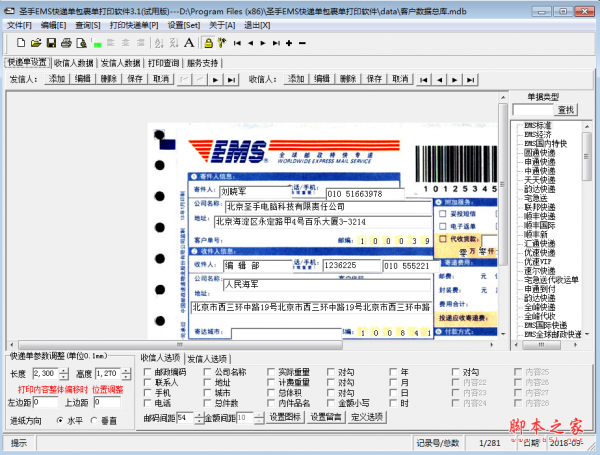This screenshot has width=600, height=455.
Task: Jump to last record in main toolbar
Action: tap(276, 43)
